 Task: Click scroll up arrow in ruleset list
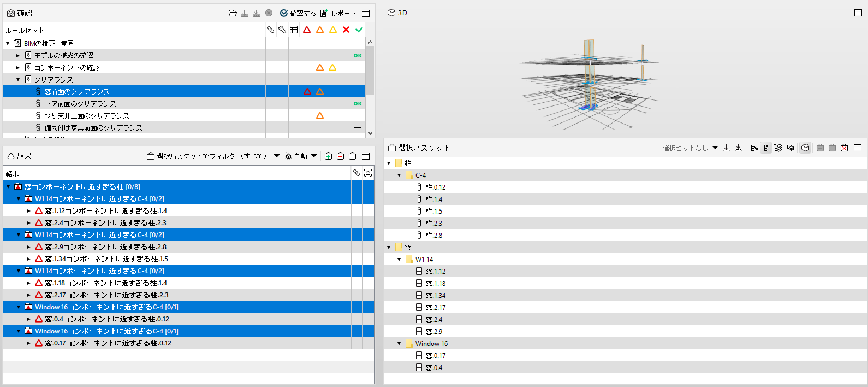point(370,42)
